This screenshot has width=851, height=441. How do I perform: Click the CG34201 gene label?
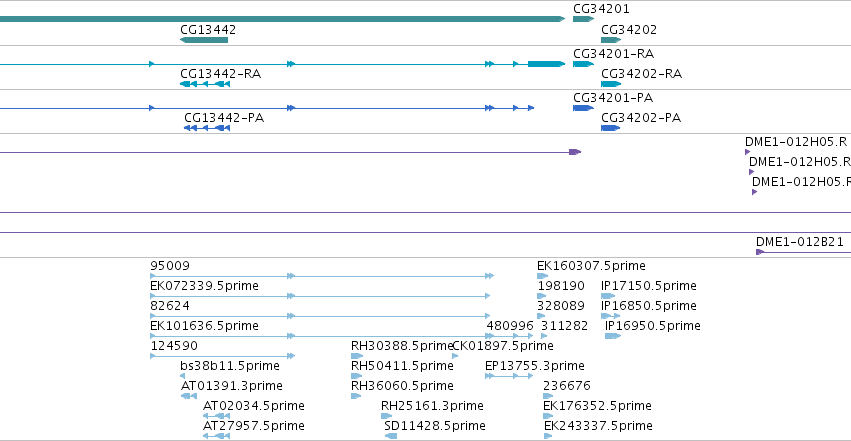[x=601, y=9]
